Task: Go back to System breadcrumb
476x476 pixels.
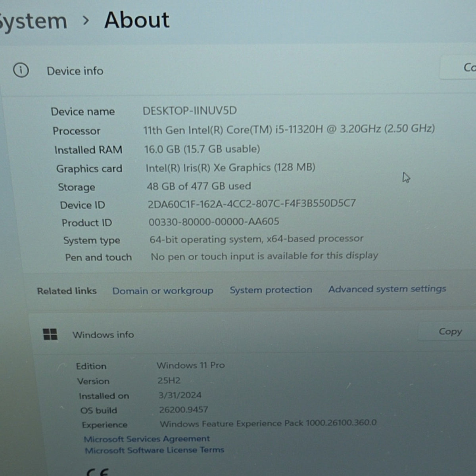Action: (33, 21)
